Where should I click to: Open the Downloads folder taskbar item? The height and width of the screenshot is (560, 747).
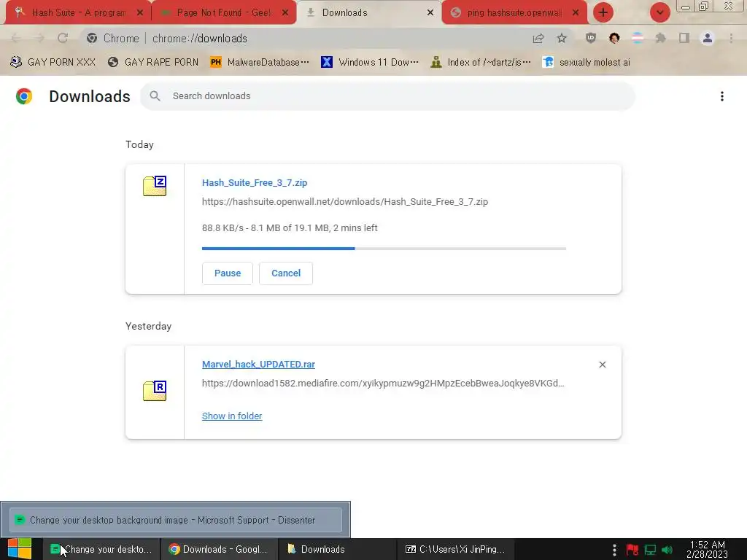[x=336, y=550]
